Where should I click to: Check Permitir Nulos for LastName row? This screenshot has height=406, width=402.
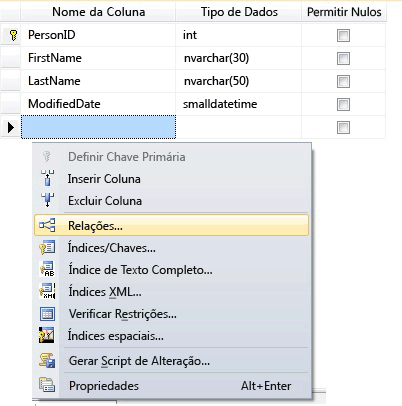point(343,81)
